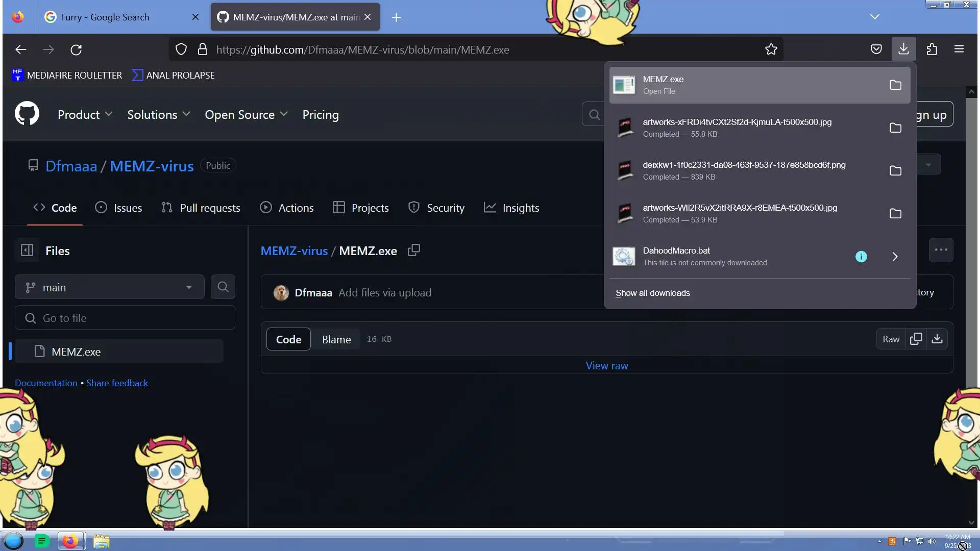Viewport: 980px width, 551px height.
Task: Expand the main branch dropdown
Action: [x=109, y=287]
